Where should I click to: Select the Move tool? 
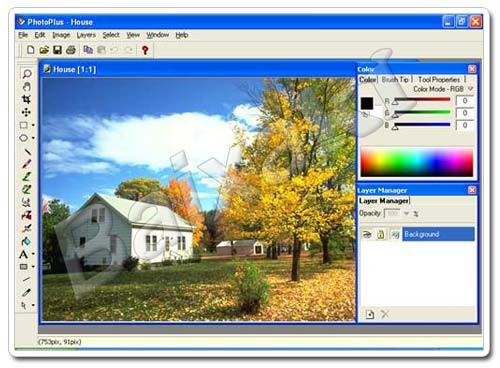click(26, 112)
